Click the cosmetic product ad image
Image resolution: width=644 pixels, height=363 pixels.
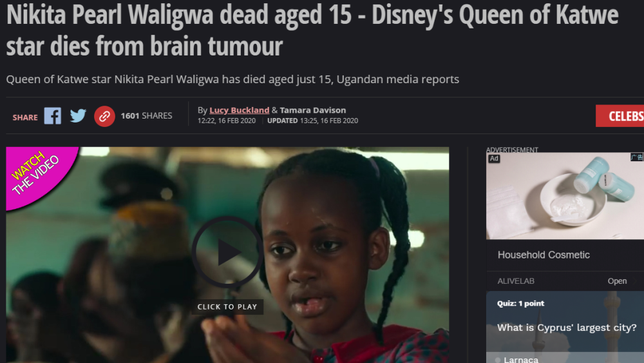(x=565, y=195)
